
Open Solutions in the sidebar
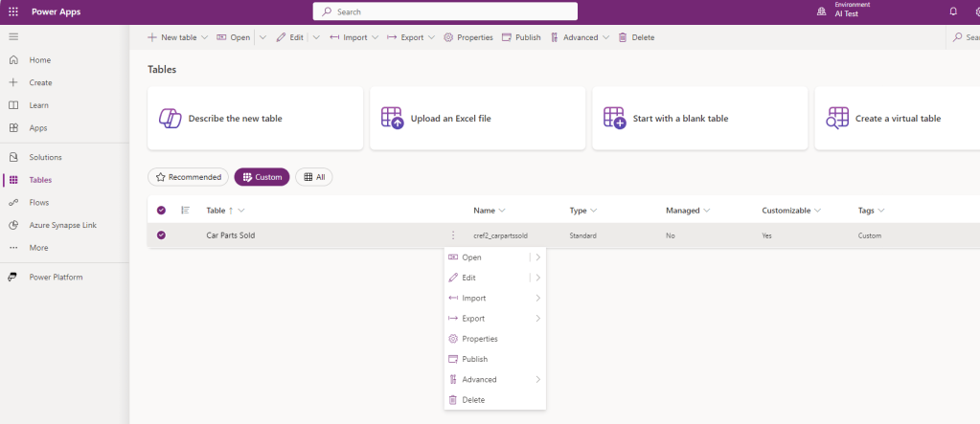tap(45, 157)
